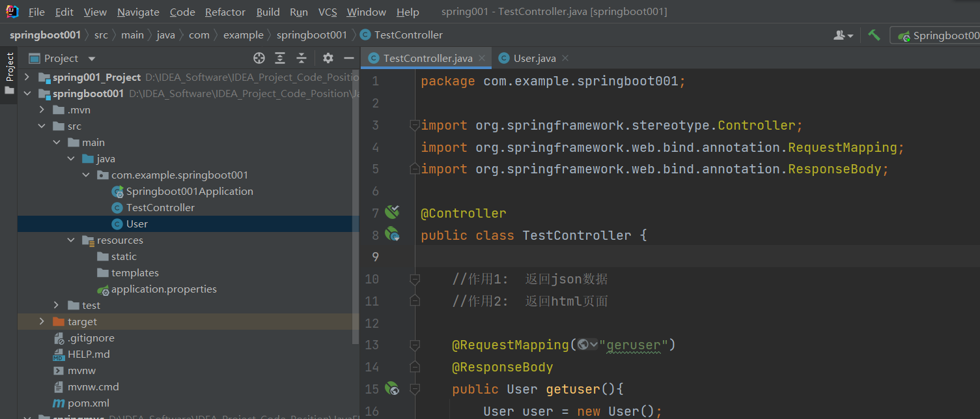This screenshot has width=980, height=419.
Task: Open Project panel settings gear
Action: point(328,58)
